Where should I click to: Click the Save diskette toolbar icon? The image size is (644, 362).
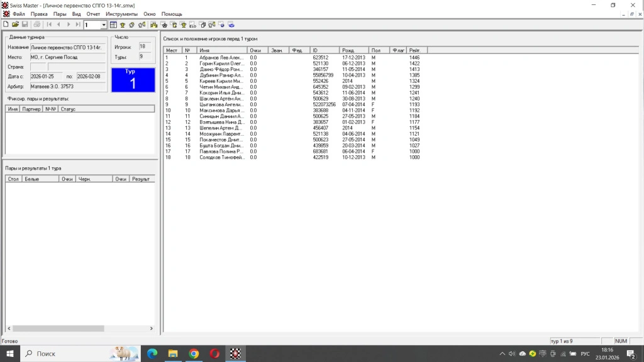coord(25,25)
